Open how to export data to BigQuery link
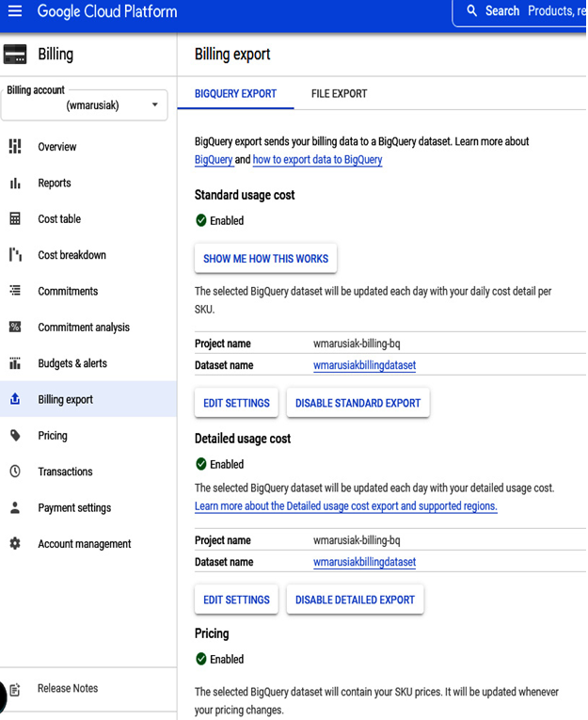588x720 pixels. pos(318,159)
